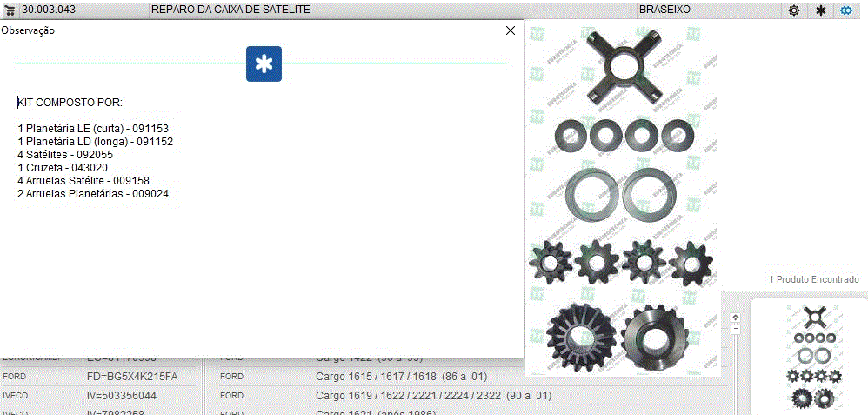This screenshot has width=868, height=415.
Task: Click the black gear icon in header
Action: coord(793,10)
